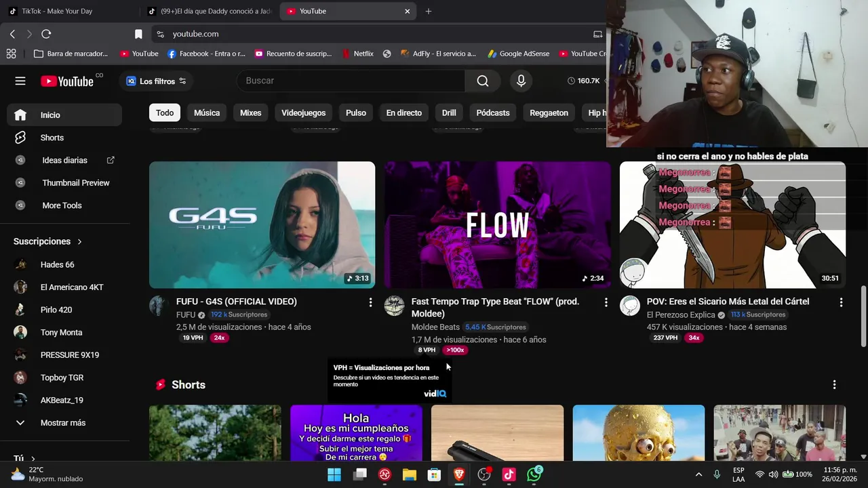Select the Pódcasts filter chip
This screenshot has height=488, width=868.
pyautogui.click(x=493, y=113)
